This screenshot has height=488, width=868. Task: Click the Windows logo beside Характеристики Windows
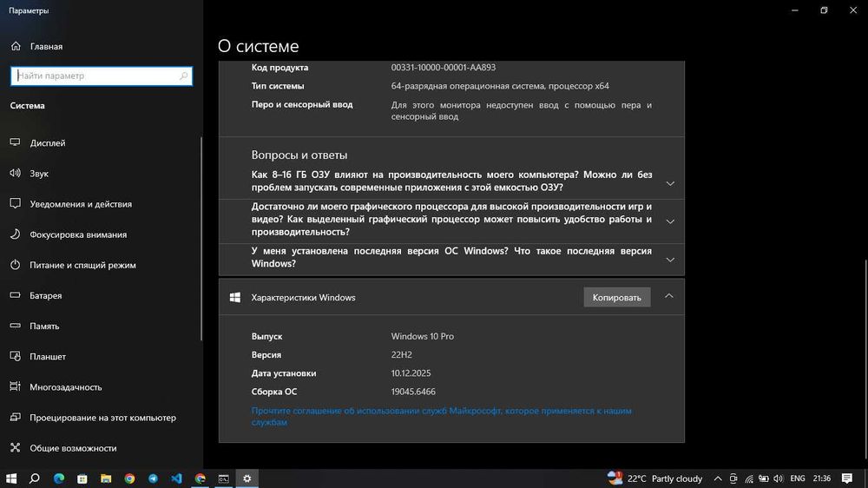click(235, 298)
